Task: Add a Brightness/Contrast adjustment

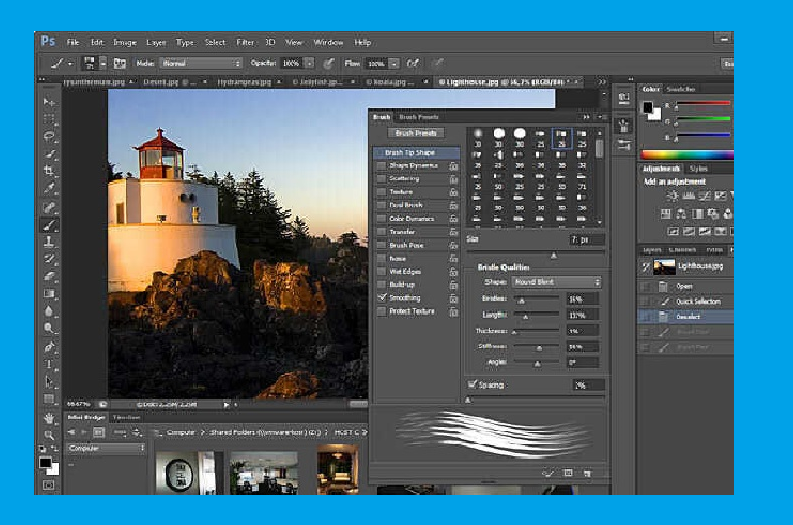Action: coord(672,196)
